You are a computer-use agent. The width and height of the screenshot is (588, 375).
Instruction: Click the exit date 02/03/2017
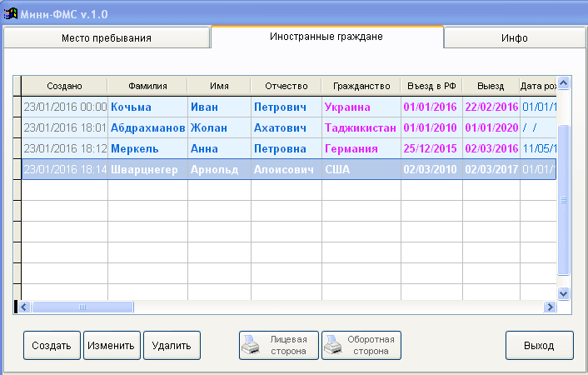491,169
